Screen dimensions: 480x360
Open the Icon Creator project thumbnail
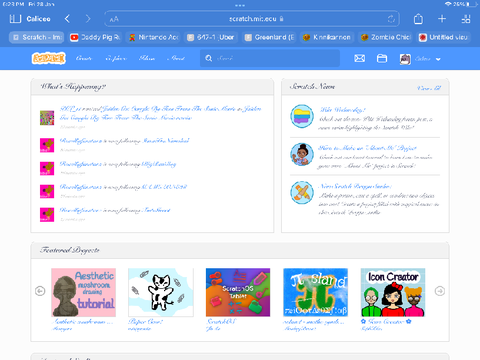(393, 292)
